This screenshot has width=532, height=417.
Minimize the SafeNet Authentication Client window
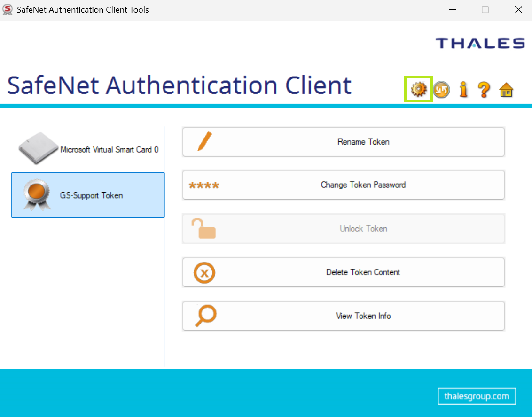[x=453, y=9]
